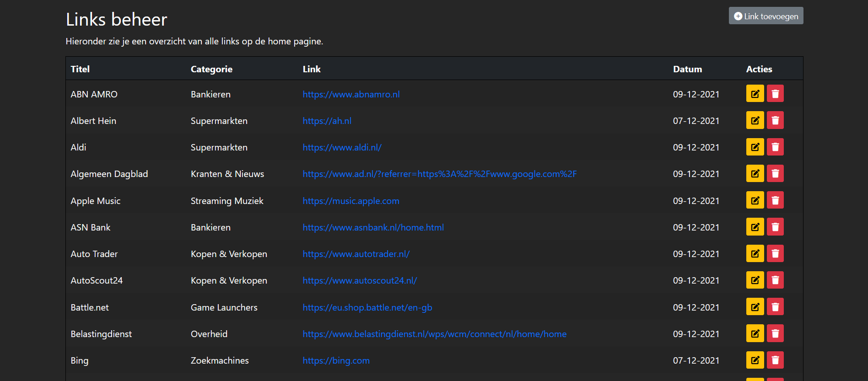Image resolution: width=868 pixels, height=381 pixels.
Task: Click the 'Streaming Muziek' category cell
Action: pyautogui.click(x=227, y=201)
